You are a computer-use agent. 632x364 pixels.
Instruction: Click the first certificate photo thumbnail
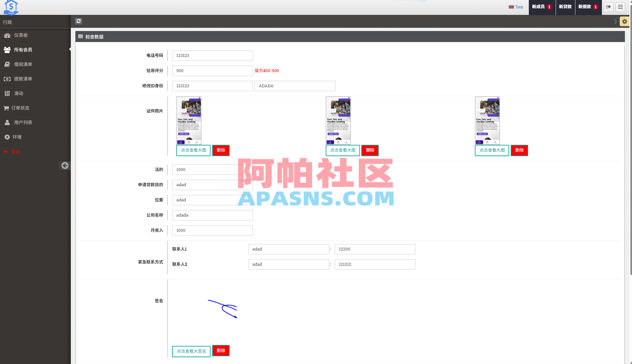pos(189,121)
